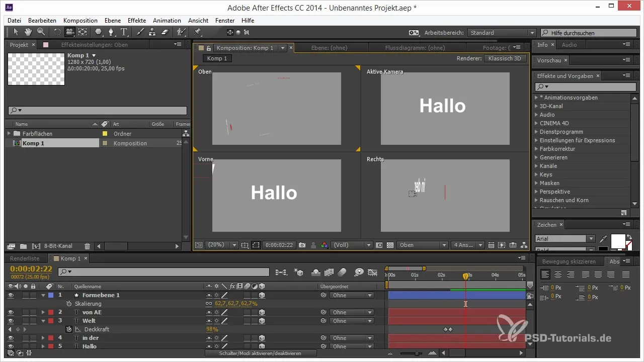
Task: Click the current time 0:00:02:22 in timeline
Action: 31,269
